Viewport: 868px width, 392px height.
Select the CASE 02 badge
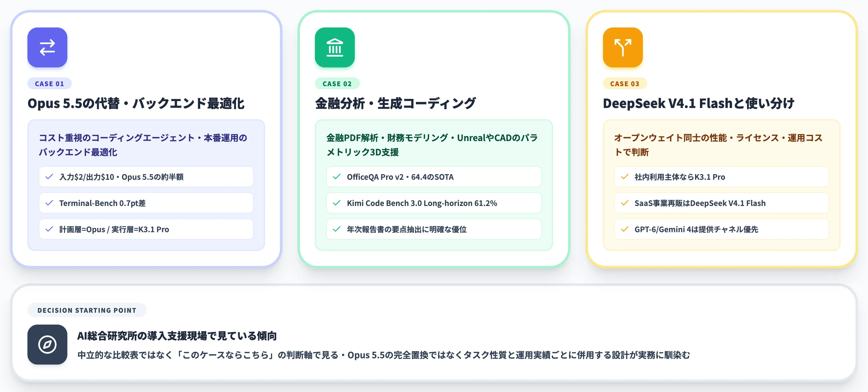tap(337, 84)
